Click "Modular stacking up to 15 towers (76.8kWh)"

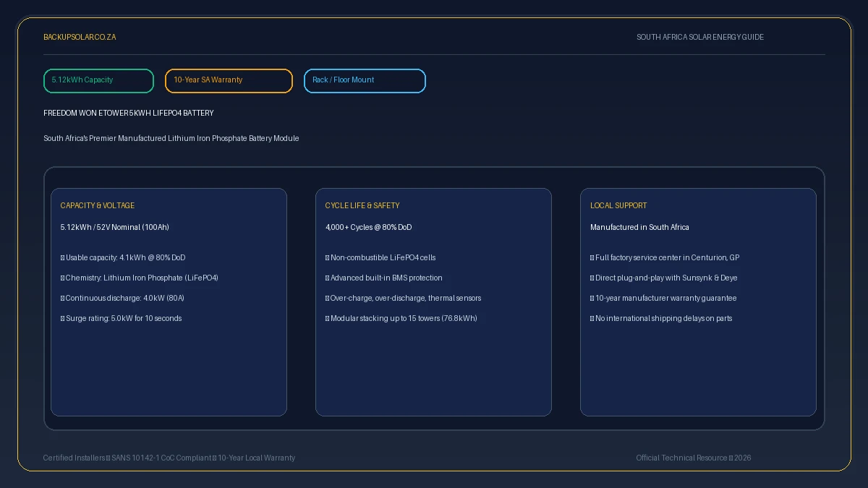click(x=404, y=319)
